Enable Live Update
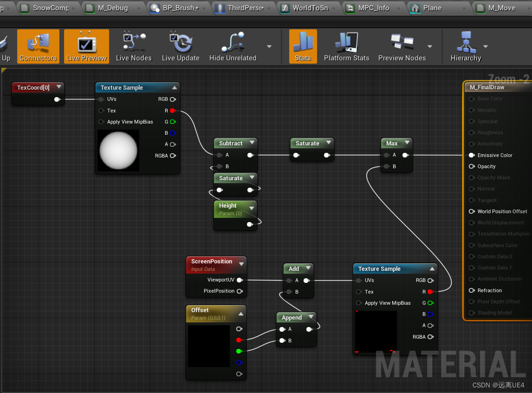 tap(181, 46)
